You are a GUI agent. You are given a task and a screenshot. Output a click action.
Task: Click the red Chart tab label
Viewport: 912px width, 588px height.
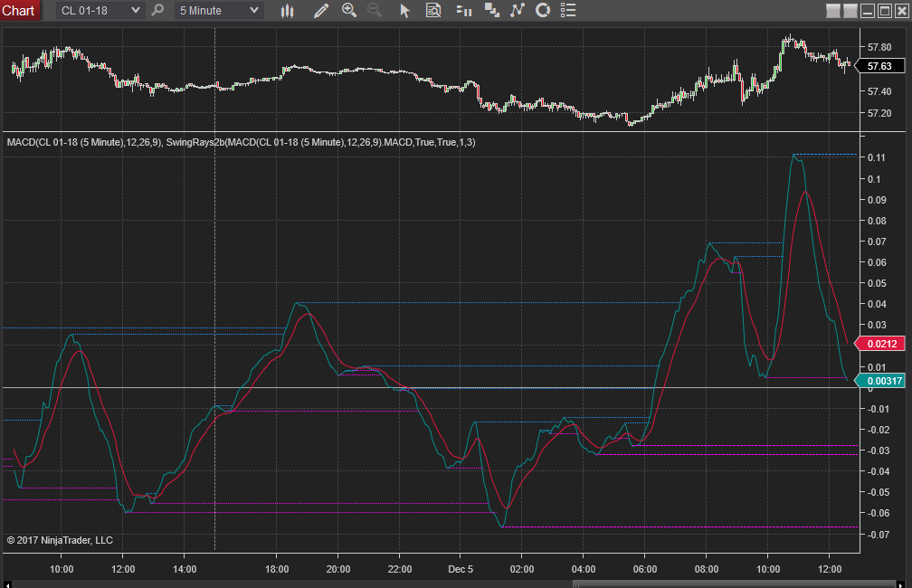19,11
